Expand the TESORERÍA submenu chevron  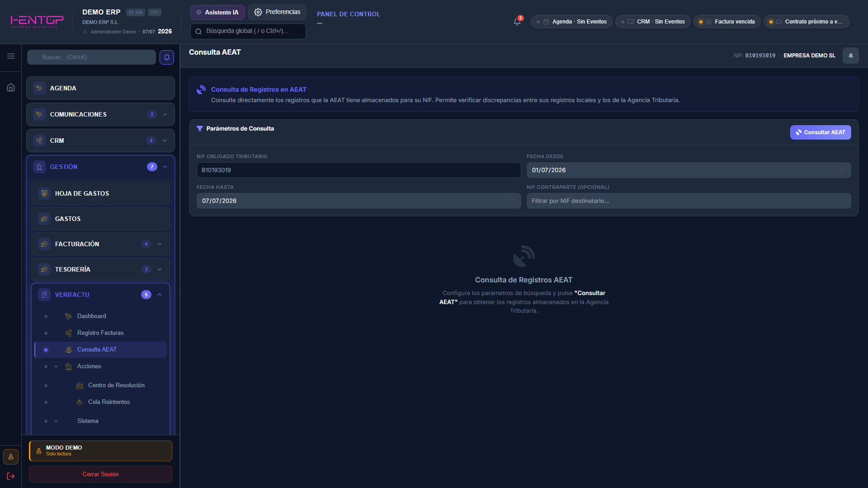[x=160, y=269]
